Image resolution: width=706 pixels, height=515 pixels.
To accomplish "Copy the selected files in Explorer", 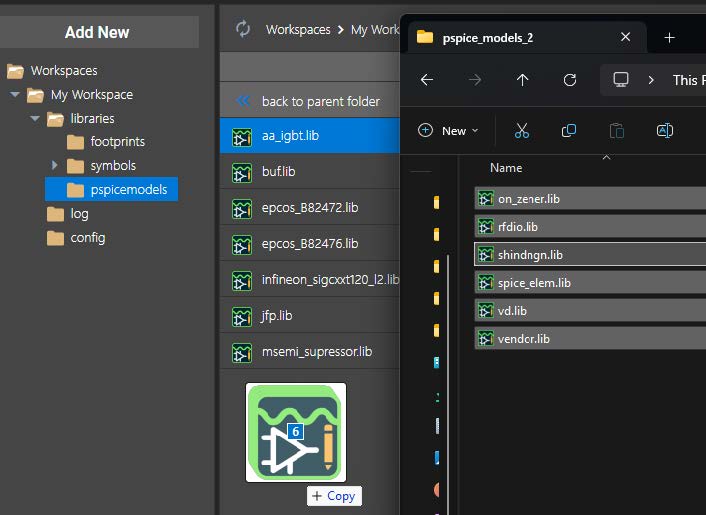I will pyautogui.click(x=569, y=131).
